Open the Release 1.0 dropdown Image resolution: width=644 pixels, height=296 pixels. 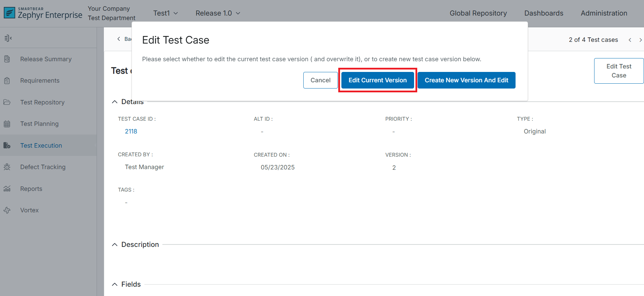point(218,13)
